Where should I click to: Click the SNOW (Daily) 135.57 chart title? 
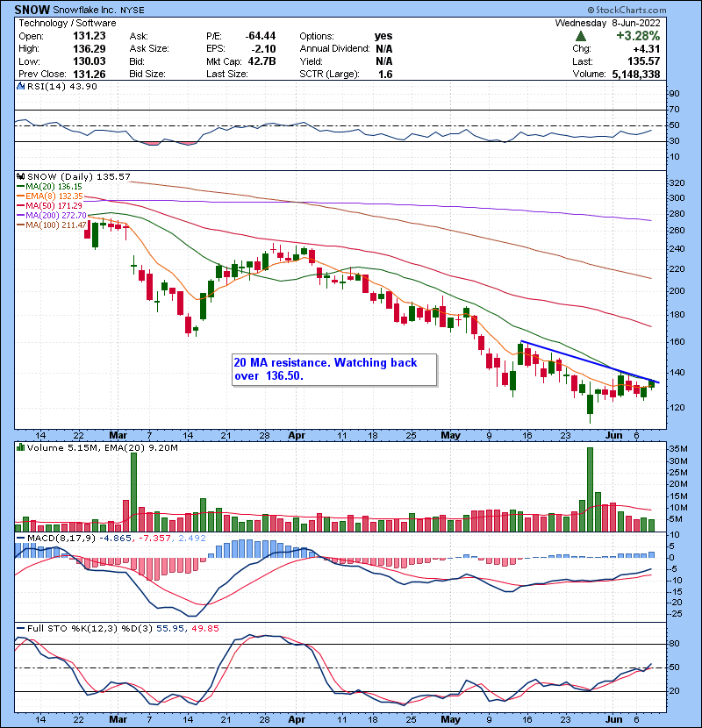(x=79, y=177)
